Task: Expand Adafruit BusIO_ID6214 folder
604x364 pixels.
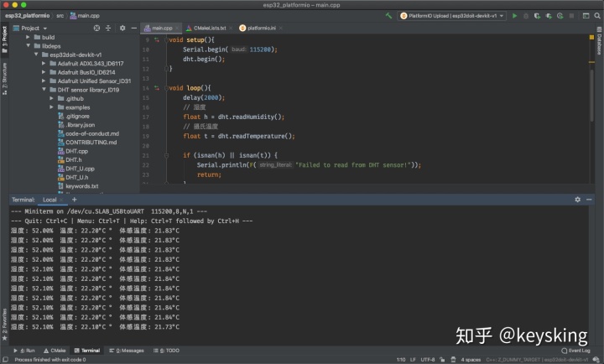Action: coord(44,72)
